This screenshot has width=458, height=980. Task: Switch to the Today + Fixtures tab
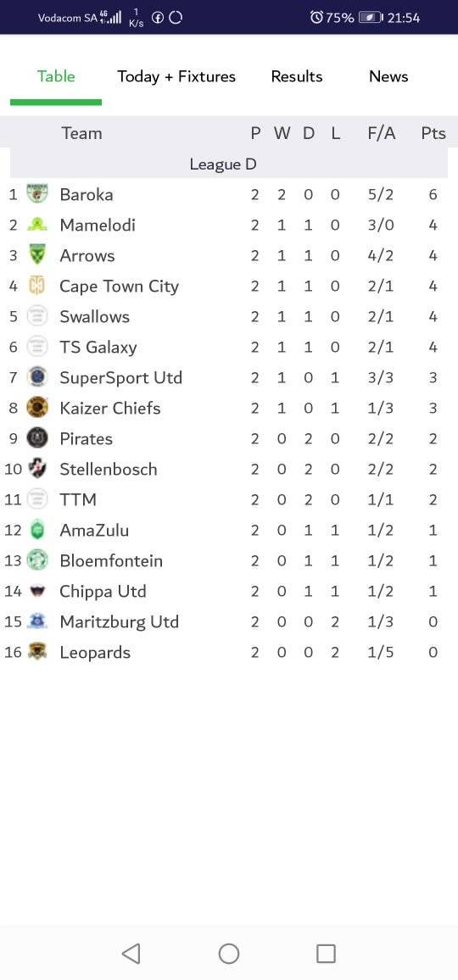[176, 76]
